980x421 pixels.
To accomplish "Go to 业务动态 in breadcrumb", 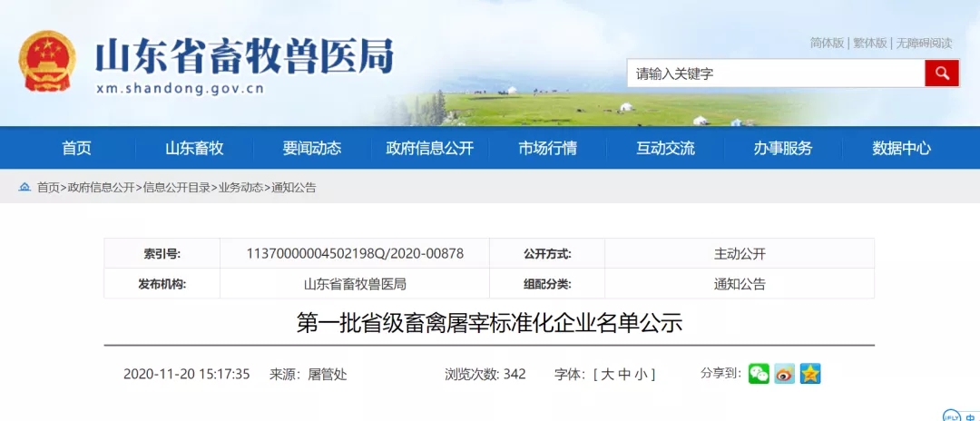I will click(x=240, y=188).
